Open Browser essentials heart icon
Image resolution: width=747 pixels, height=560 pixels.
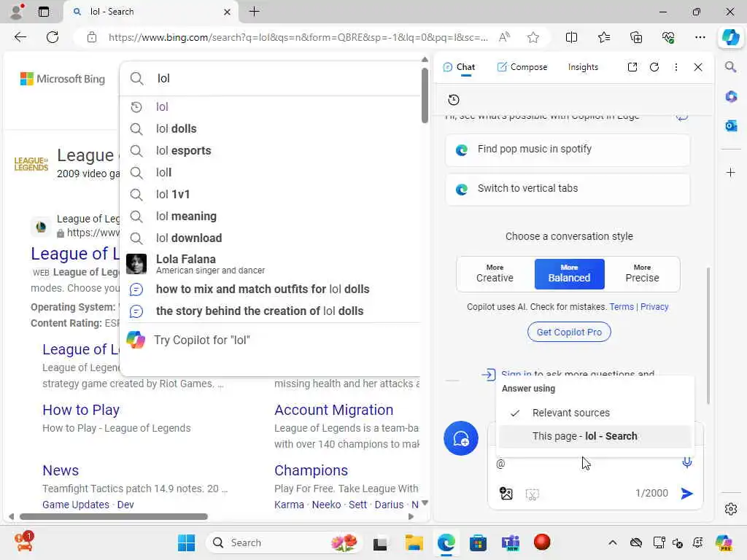(x=668, y=37)
